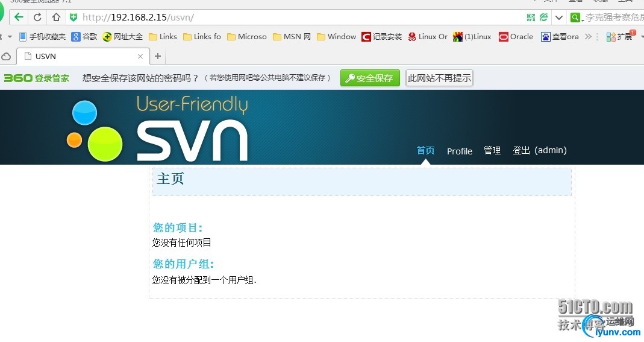The height and width of the screenshot is (342, 644).
Task: Open the MSN 网 bookmark folder
Action: point(292,37)
